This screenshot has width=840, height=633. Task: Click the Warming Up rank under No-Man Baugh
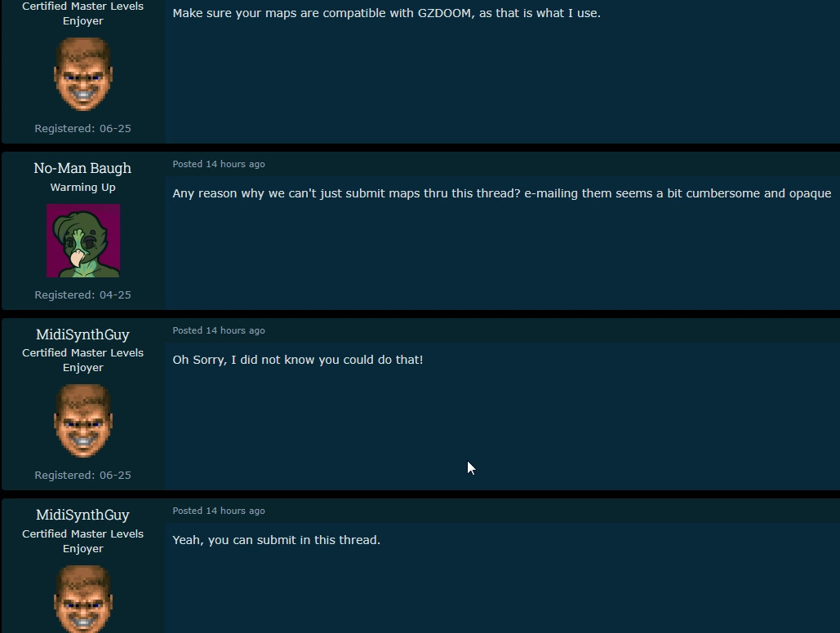pos(82,188)
